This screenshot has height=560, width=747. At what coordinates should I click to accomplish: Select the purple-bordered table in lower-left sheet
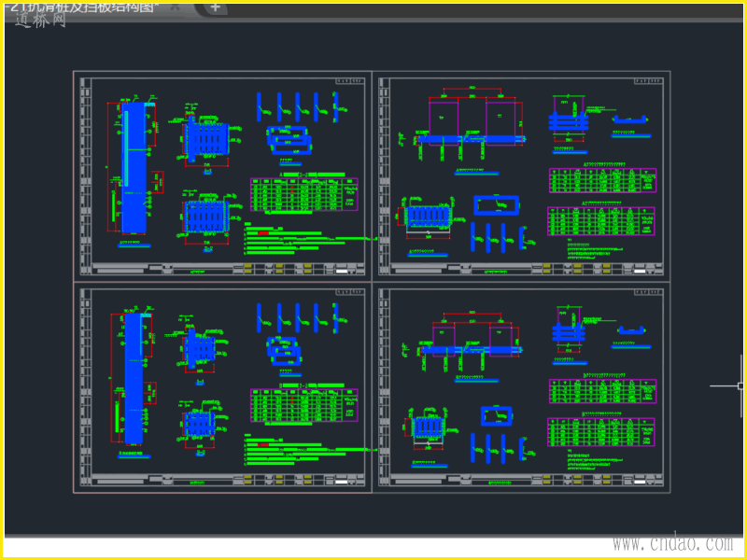[x=304, y=405]
